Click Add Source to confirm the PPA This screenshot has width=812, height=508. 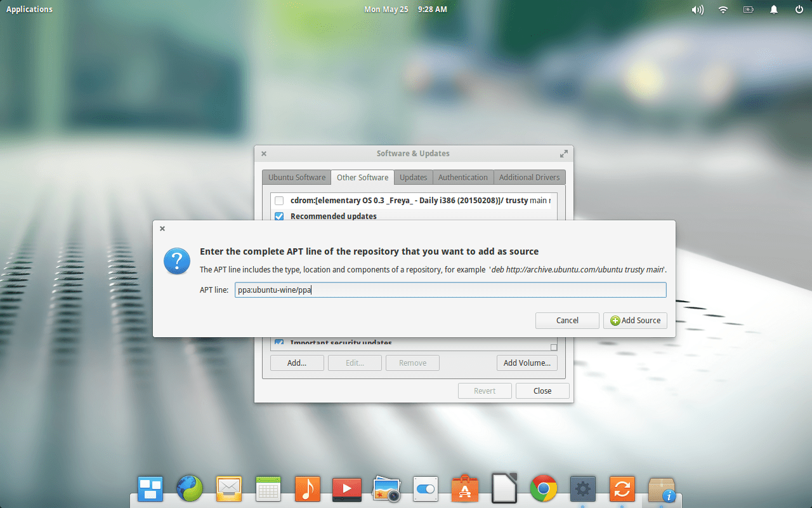(x=635, y=320)
